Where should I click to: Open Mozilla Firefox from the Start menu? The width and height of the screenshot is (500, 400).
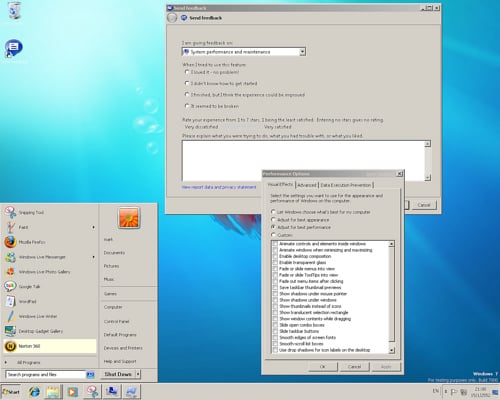(10, 242)
